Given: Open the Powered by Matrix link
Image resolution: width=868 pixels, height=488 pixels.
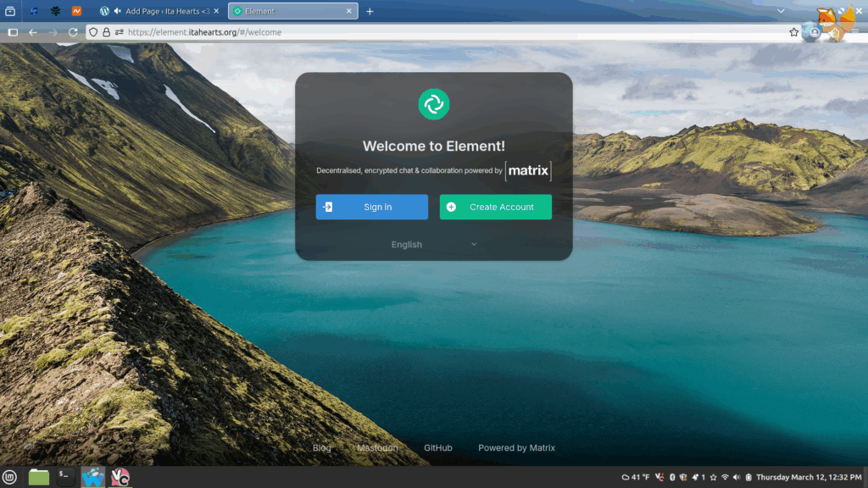Looking at the screenshot, I should 516,447.
